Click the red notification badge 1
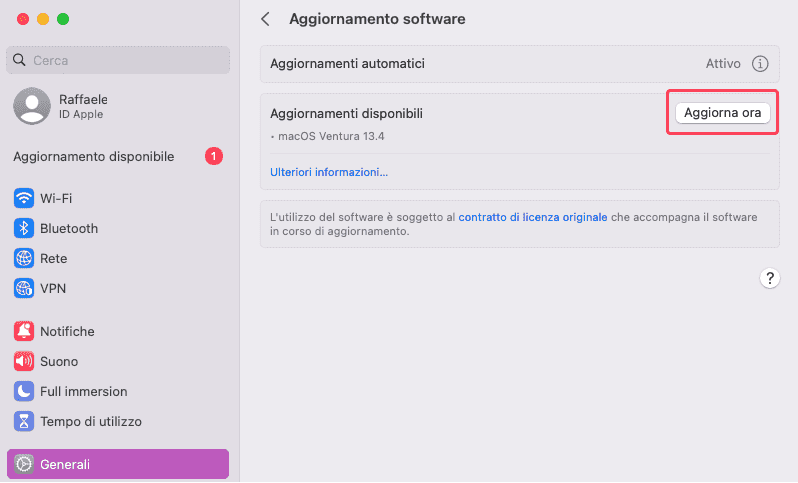 214,156
